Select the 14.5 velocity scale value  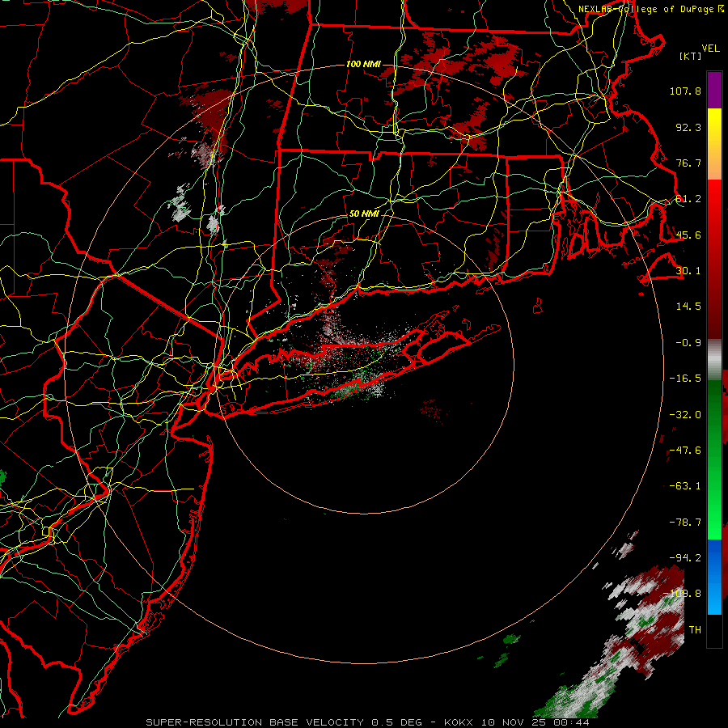pos(688,307)
